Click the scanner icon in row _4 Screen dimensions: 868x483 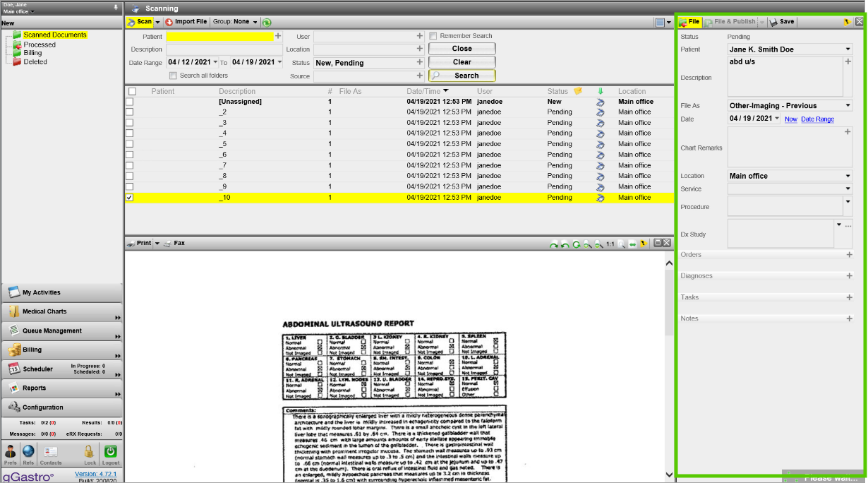click(x=601, y=133)
